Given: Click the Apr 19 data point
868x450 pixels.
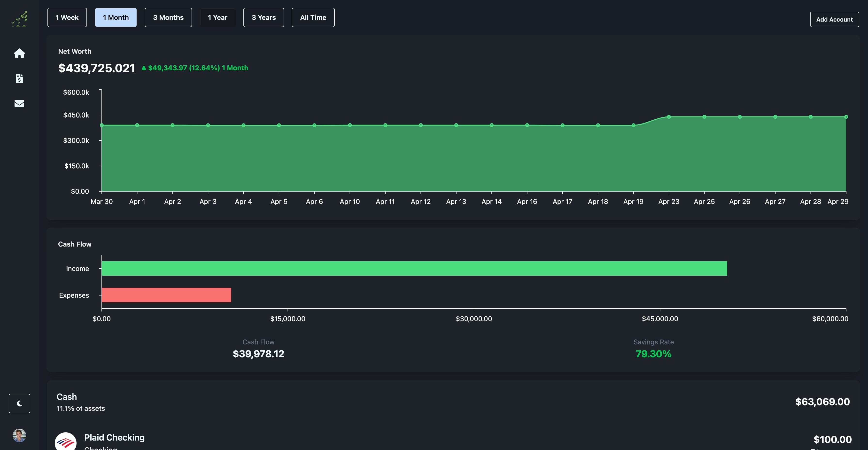Looking at the screenshot, I should 634,125.
